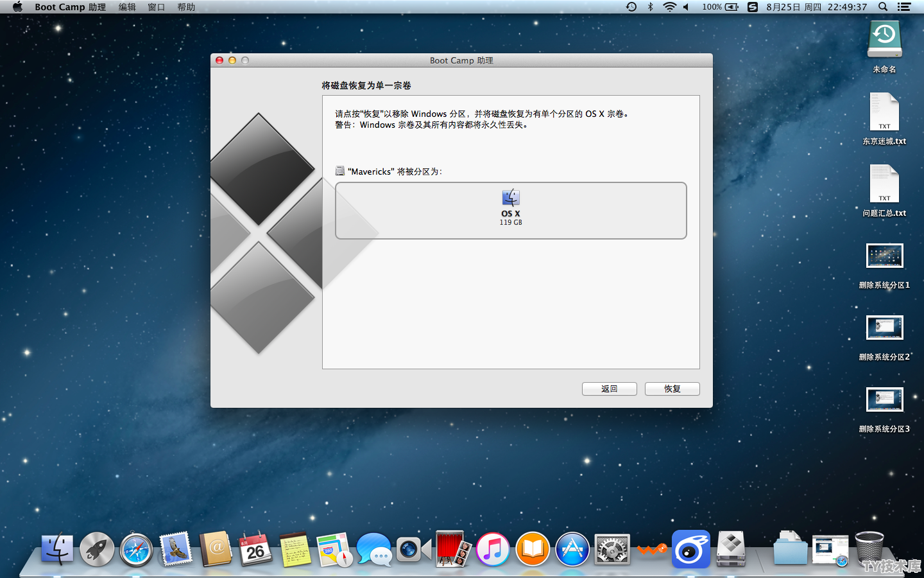
Task: Click the date and time display
Action: 816,7
